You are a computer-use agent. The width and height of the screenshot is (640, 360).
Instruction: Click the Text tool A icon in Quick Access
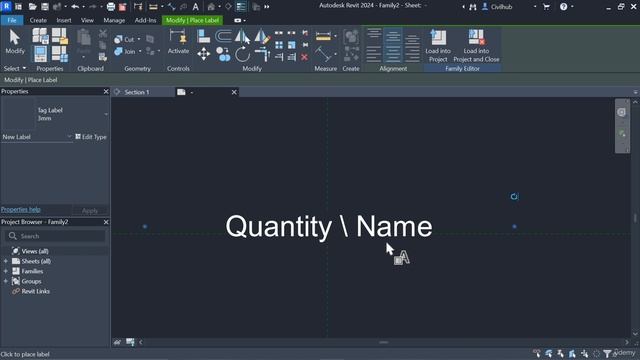click(196, 7)
